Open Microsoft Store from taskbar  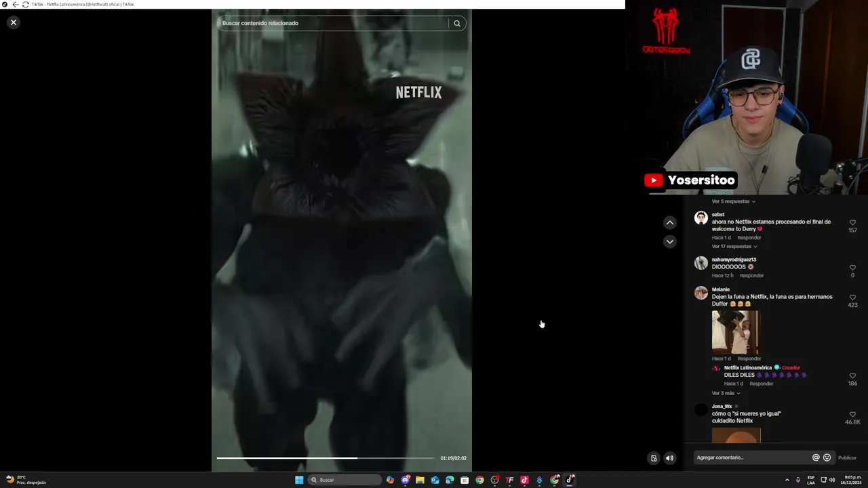click(x=465, y=480)
